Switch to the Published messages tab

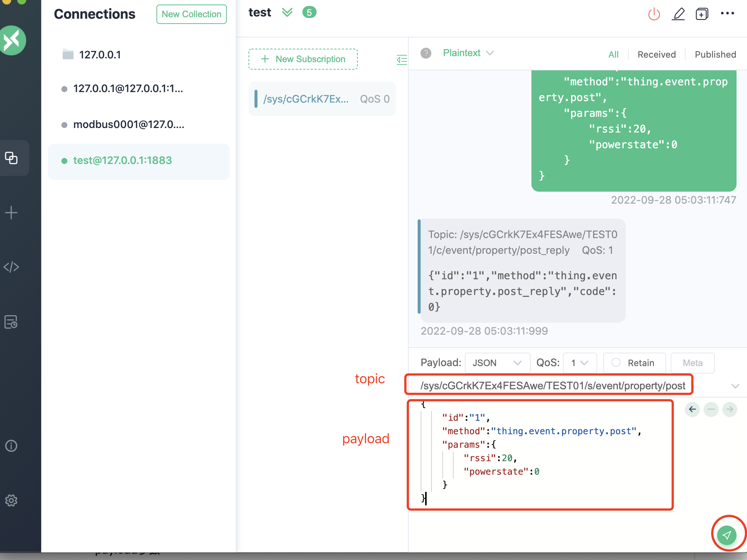(715, 55)
